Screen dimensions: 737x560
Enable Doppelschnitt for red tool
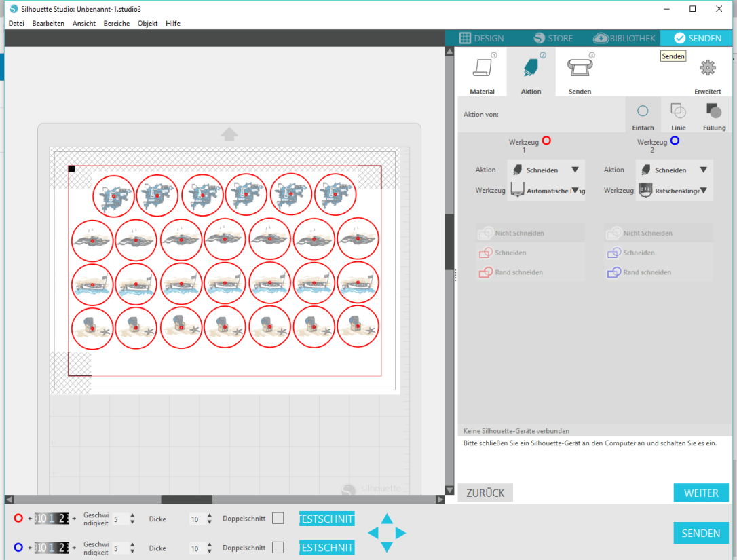pos(278,519)
